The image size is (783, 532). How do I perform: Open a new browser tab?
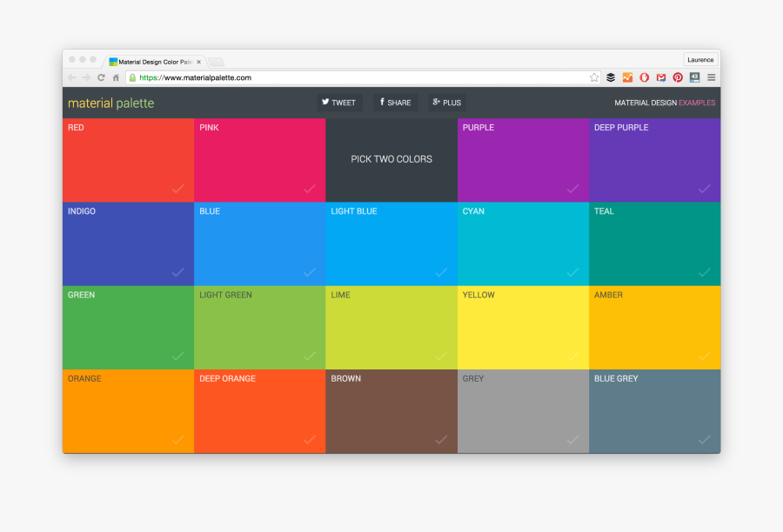click(x=216, y=62)
